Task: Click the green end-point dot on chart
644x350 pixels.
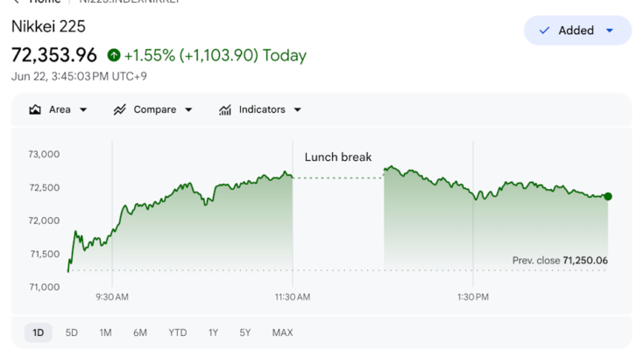Action: (x=608, y=197)
